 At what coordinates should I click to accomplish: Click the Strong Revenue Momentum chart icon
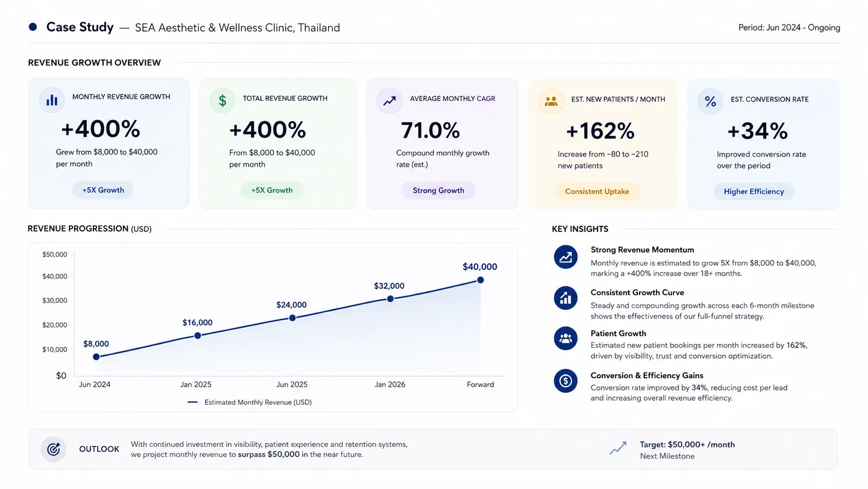(x=566, y=257)
